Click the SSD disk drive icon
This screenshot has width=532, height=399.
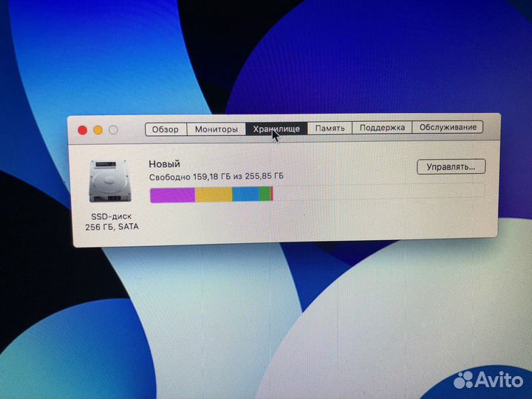click(x=110, y=181)
